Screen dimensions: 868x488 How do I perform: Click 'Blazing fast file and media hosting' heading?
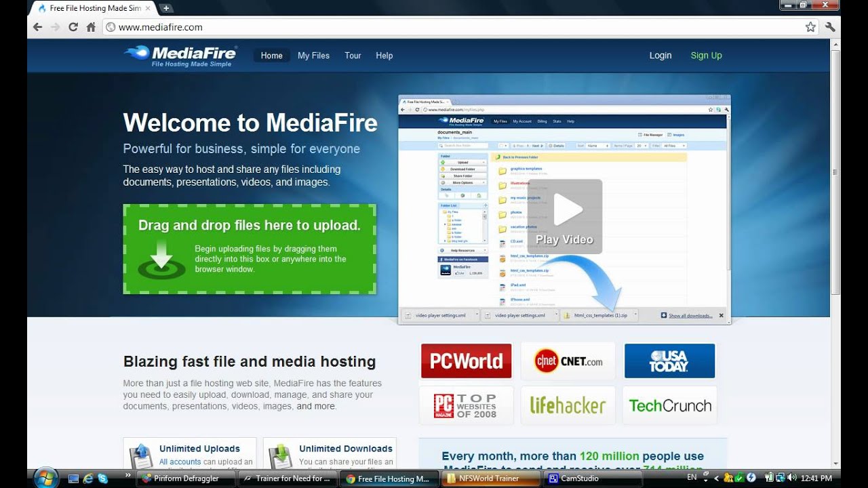tap(250, 362)
